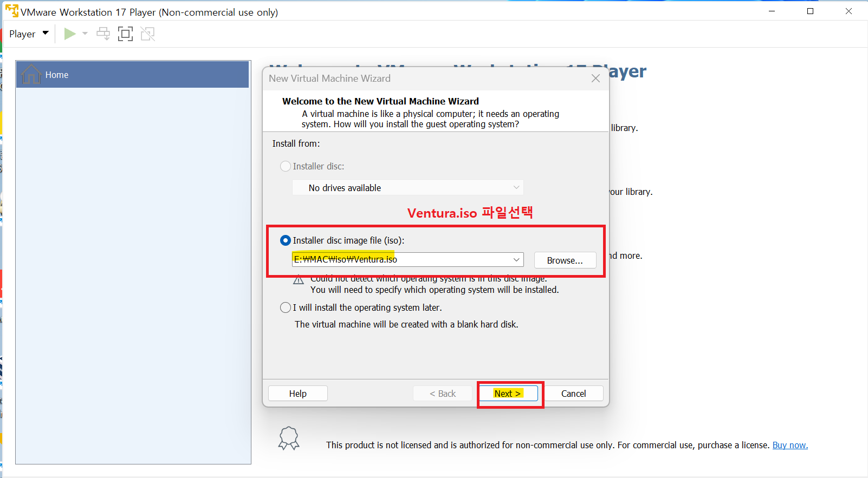Viewport: 868px width, 478px height.
Task: Select Installer disc image file (iso) option
Action: point(285,240)
